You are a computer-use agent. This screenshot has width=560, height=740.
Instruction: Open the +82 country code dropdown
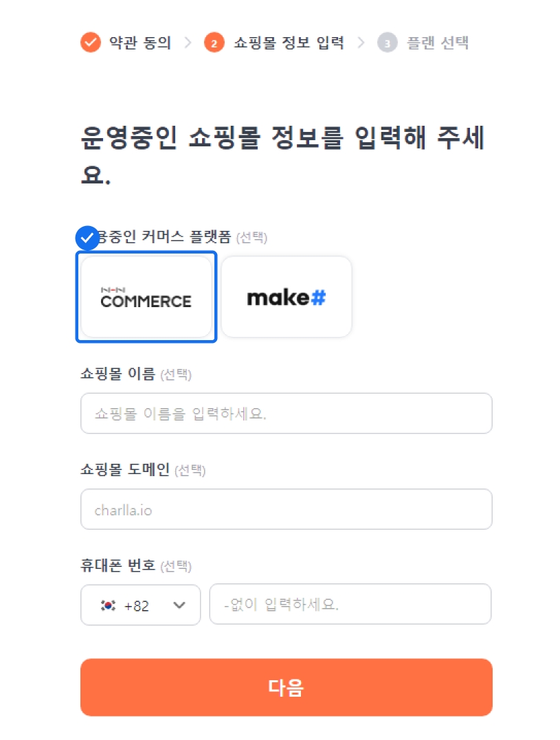[140, 605]
